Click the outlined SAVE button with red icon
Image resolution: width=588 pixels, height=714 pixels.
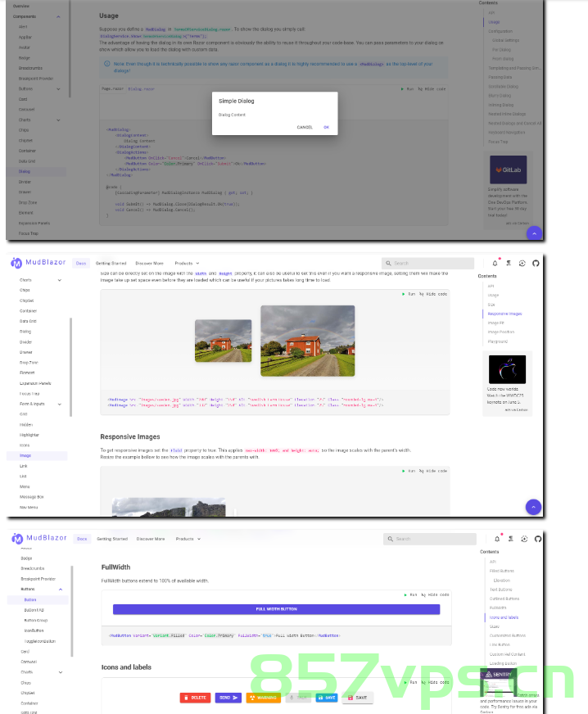(x=358, y=698)
